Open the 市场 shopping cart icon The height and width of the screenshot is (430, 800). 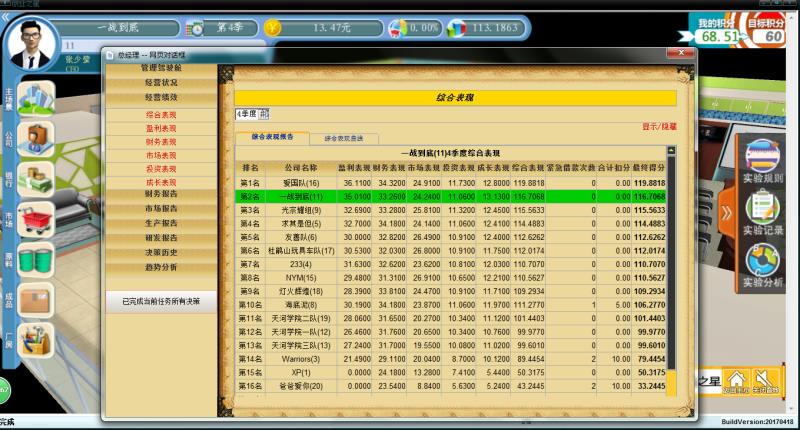click(x=36, y=219)
